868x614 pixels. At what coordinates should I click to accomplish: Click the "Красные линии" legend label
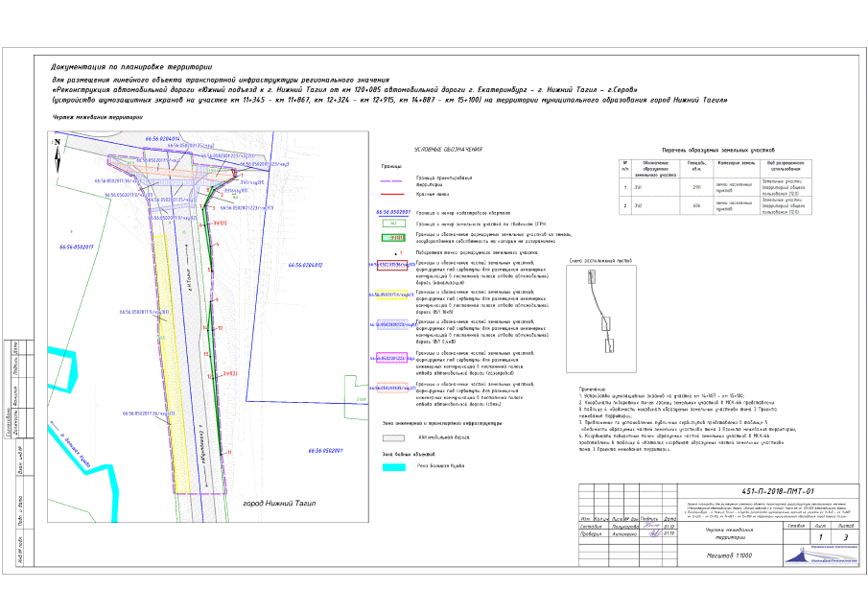click(433, 195)
